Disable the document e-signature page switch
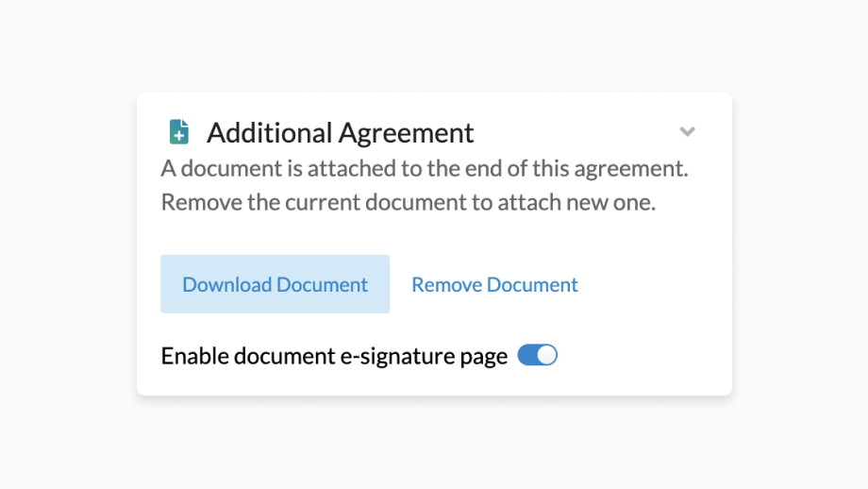 (538, 356)
